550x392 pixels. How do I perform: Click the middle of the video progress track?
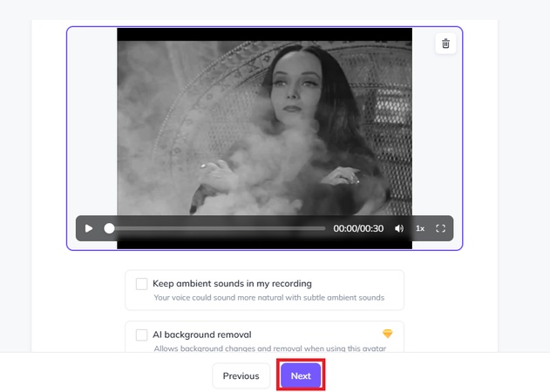tap(216, 228)
